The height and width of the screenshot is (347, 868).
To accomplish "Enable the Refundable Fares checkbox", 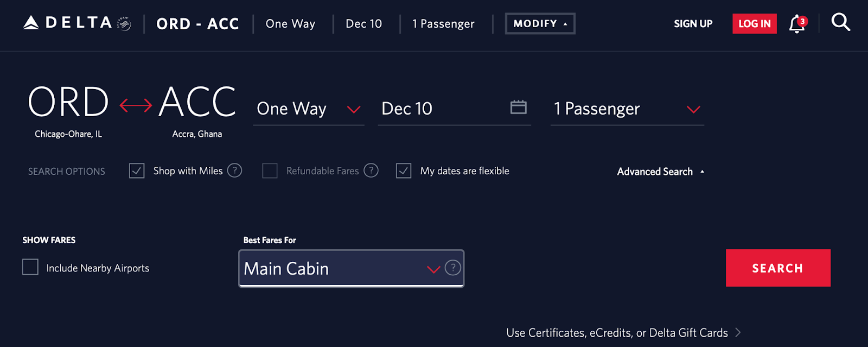I will click(x=270, y=171).
